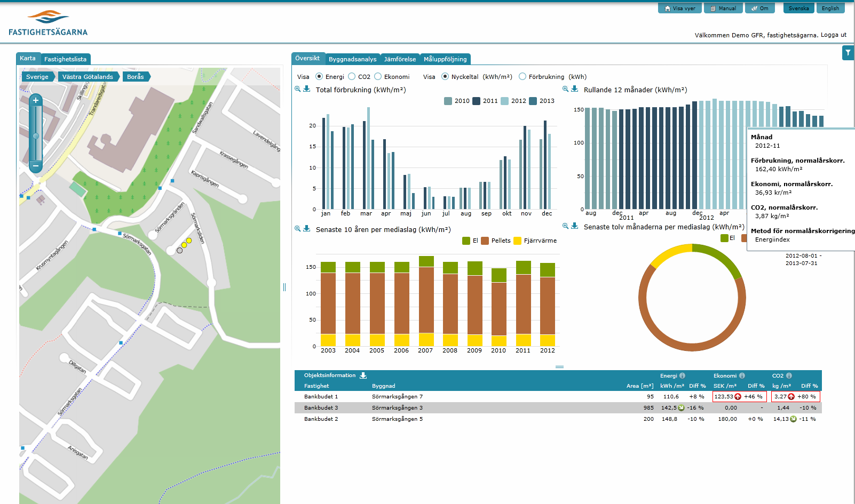Show info for the Ekonomi column
This screenshot has height=504, width=855.
(x=742, y=375)
